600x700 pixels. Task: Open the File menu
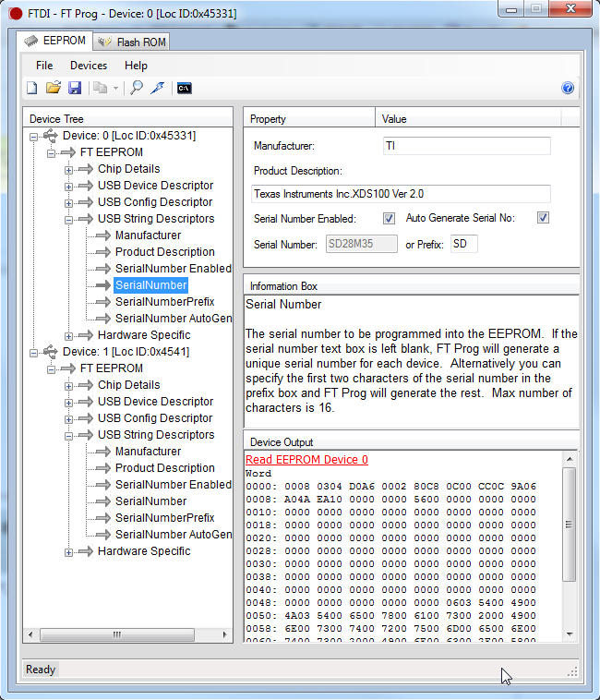point(44,66)
